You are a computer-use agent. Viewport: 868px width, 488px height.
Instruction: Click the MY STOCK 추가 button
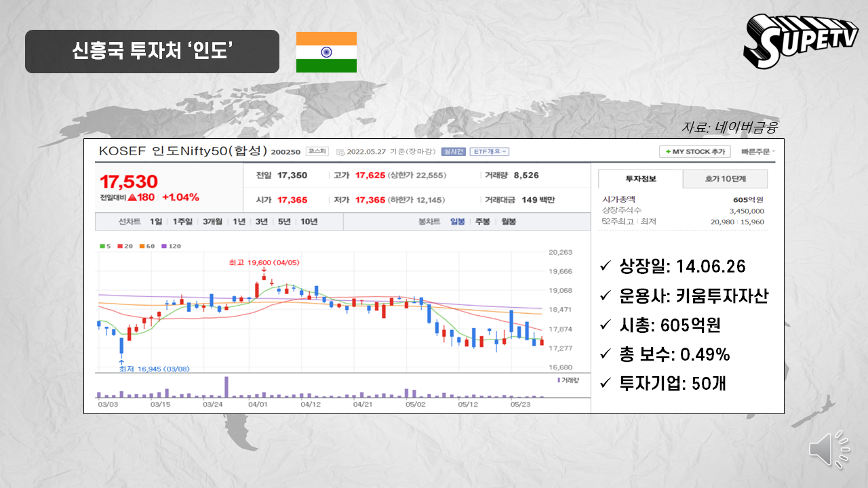point(694,152)
